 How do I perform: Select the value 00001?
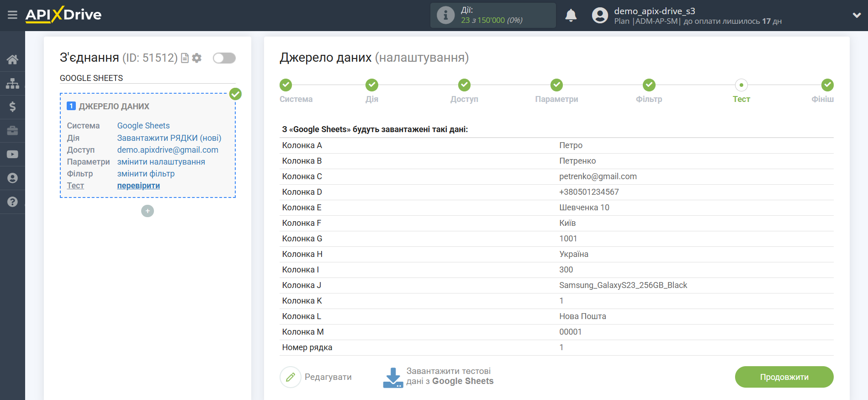click(570, 332)
